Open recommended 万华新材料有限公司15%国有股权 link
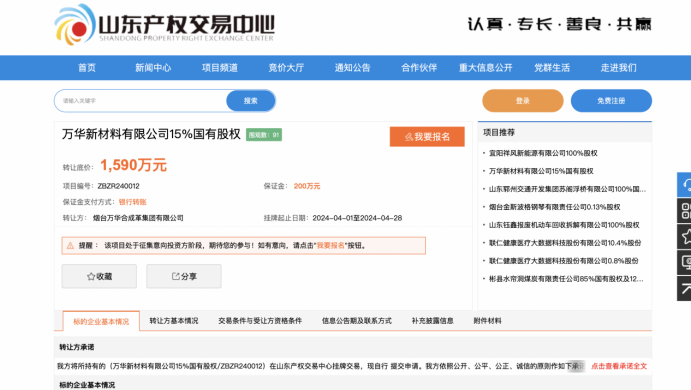This screenshot has height=390, width=691. (x=541, y=171)
